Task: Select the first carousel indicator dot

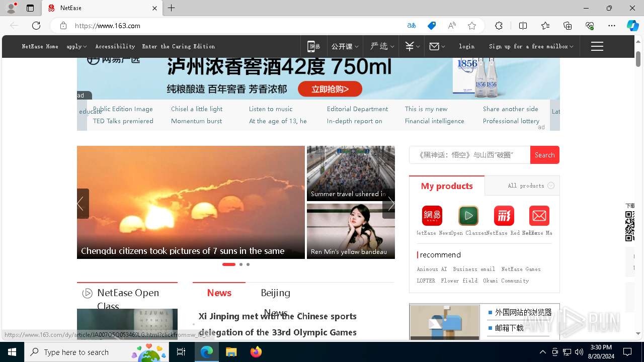Action: point(229,264)
